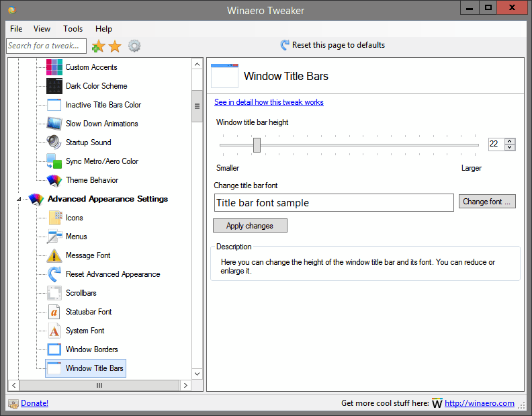This screenshot has height=416, width=532.
Task: Select the Scrollbars label
Action: point(81,293)
